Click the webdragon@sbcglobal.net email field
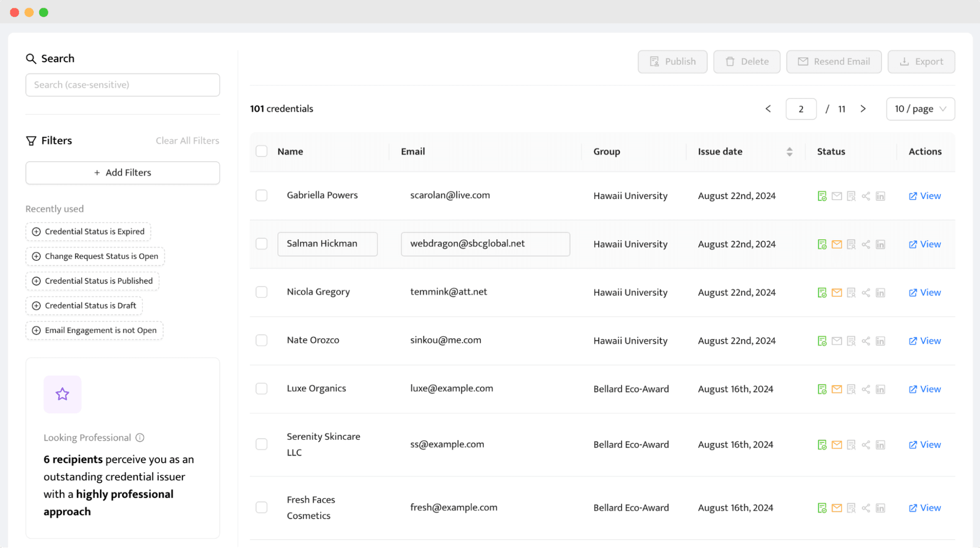 [485, 244]
